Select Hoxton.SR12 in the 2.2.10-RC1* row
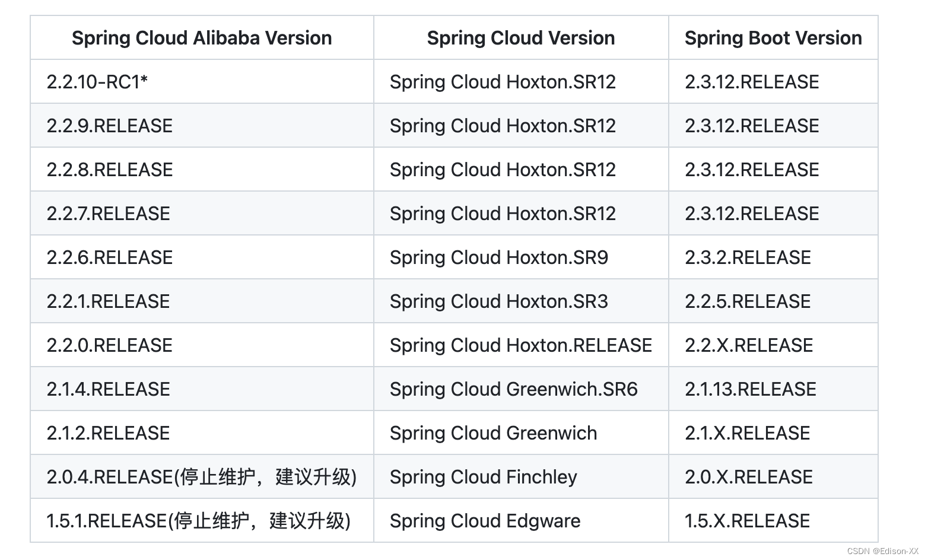Screen dimensions: 928x560 (x=521, y=82)
